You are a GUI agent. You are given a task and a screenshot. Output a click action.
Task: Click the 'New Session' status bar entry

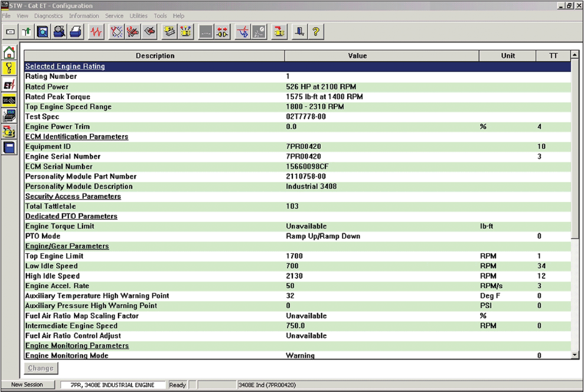click(x=27, y=384)
